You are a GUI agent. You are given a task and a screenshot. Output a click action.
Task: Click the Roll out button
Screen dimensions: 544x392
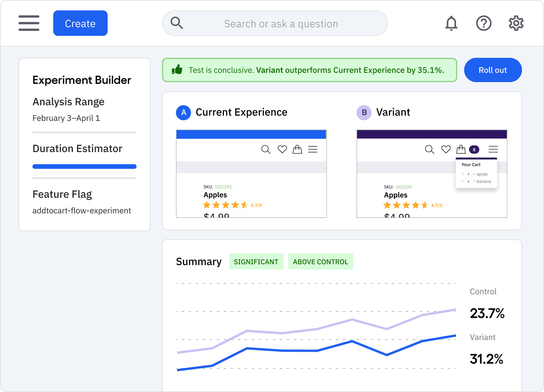click(493, 70)
